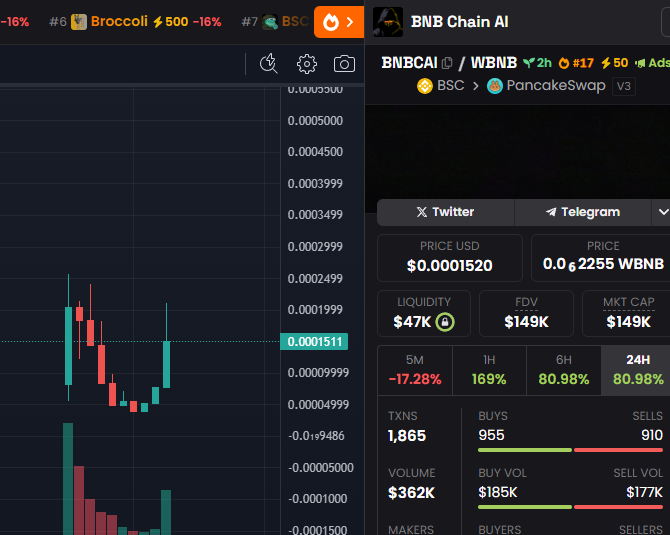Click the VOLUME $362K value
670x535 pixels.
(x=411, y=493)
